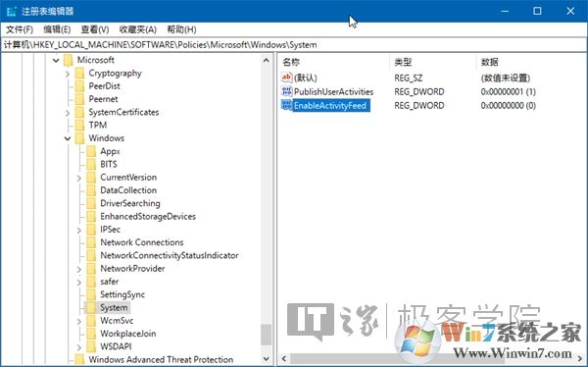Click the NetworkProvider folder icon
The image size is (588, 367).
click(x=91, y=269)
